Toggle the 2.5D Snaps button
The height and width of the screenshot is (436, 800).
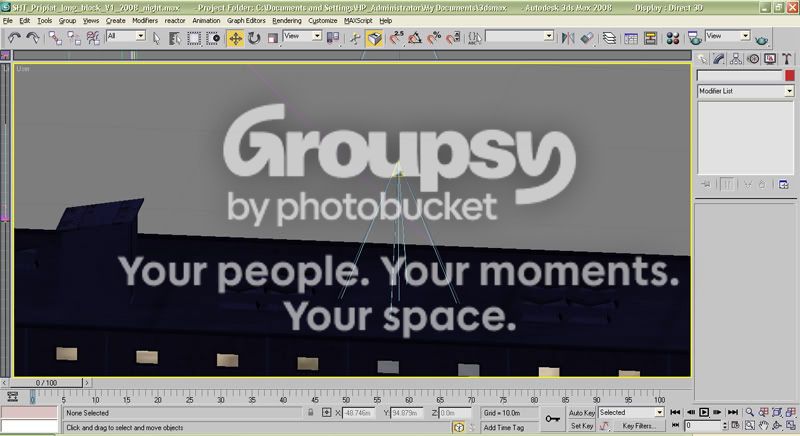click(x=396, y=38)
